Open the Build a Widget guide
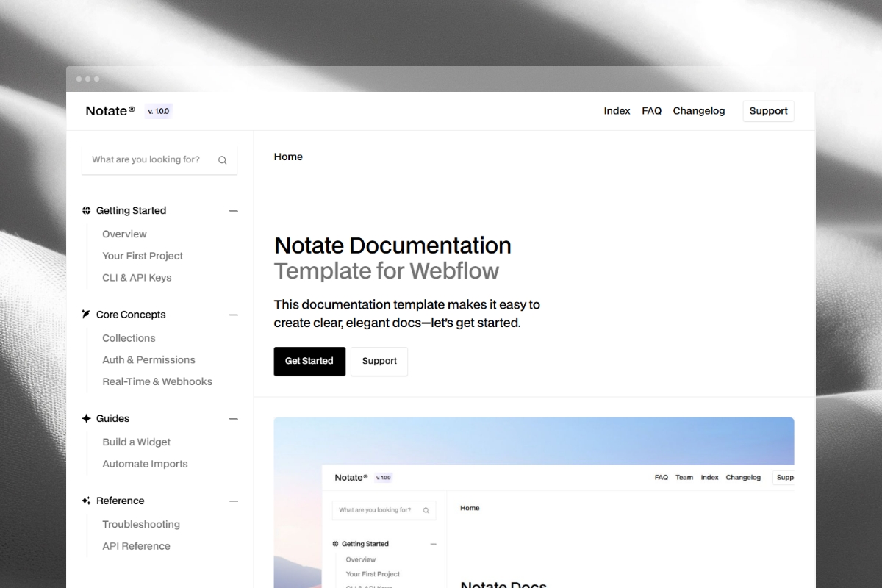882x588 pixels. (136, 442)
